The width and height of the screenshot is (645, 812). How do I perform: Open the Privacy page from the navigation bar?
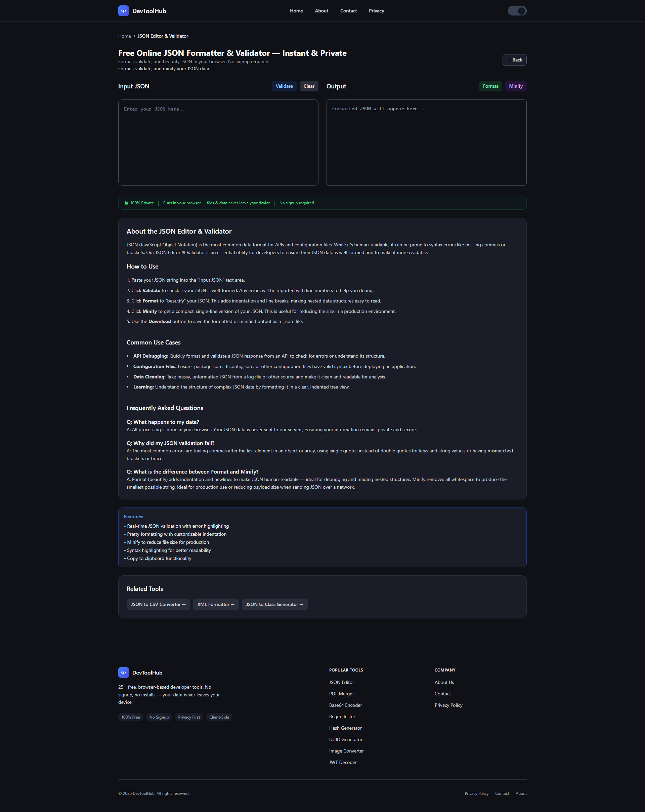(x=376, y=10)
